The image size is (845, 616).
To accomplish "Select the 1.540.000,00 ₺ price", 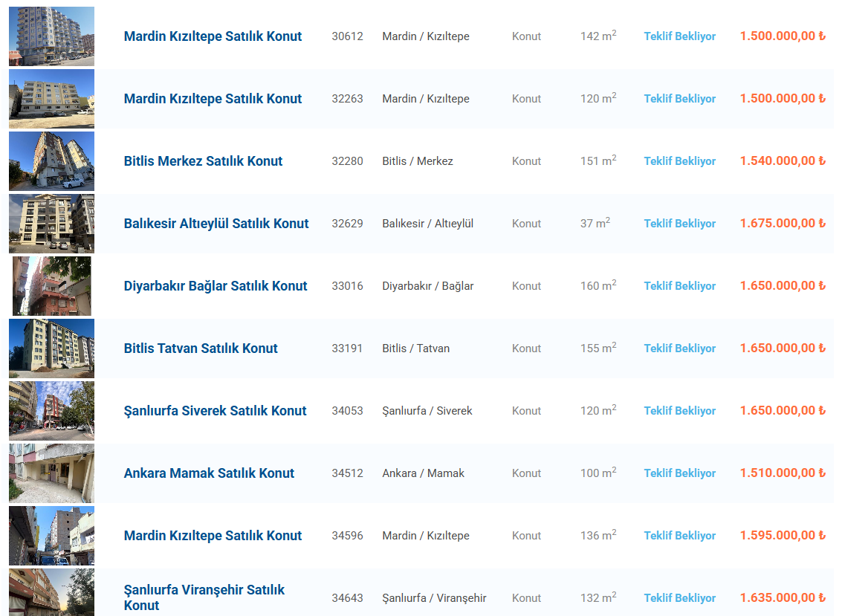I will tap(783, 161).
